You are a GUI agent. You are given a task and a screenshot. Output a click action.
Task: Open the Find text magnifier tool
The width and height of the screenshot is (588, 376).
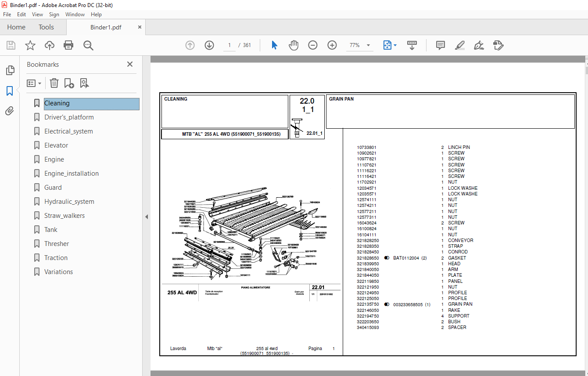tap(88, 45)
